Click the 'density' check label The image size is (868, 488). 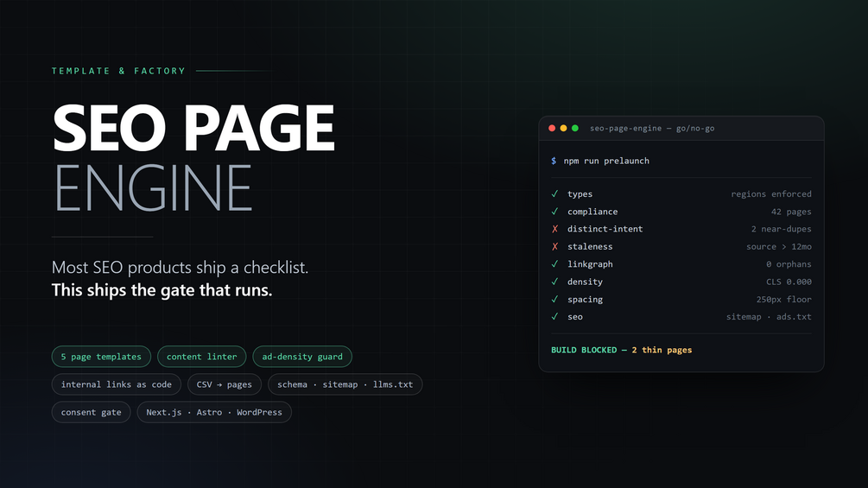(x=585, y=282)
